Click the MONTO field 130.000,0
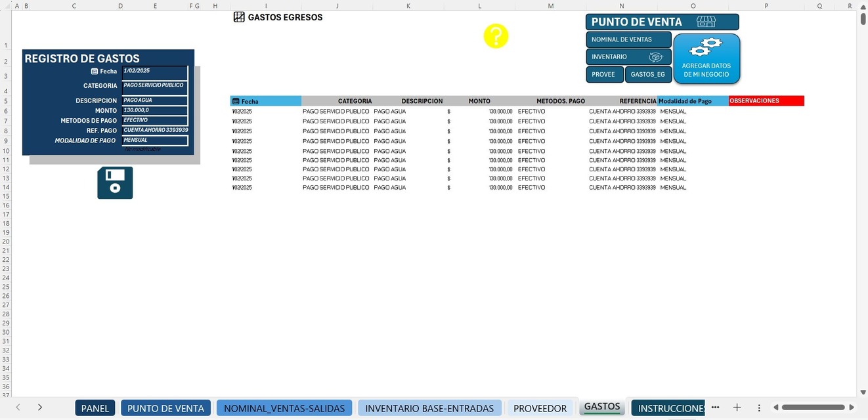 tap(155, 111)
